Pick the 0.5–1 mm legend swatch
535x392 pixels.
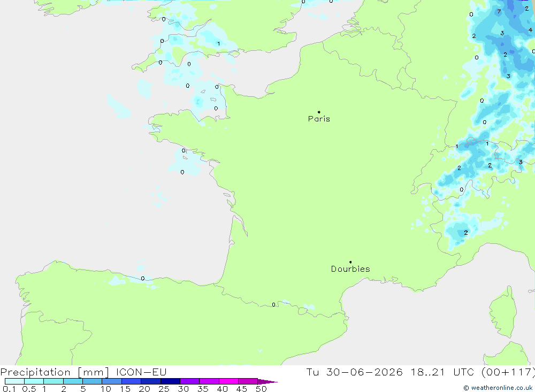pos(34,381)
